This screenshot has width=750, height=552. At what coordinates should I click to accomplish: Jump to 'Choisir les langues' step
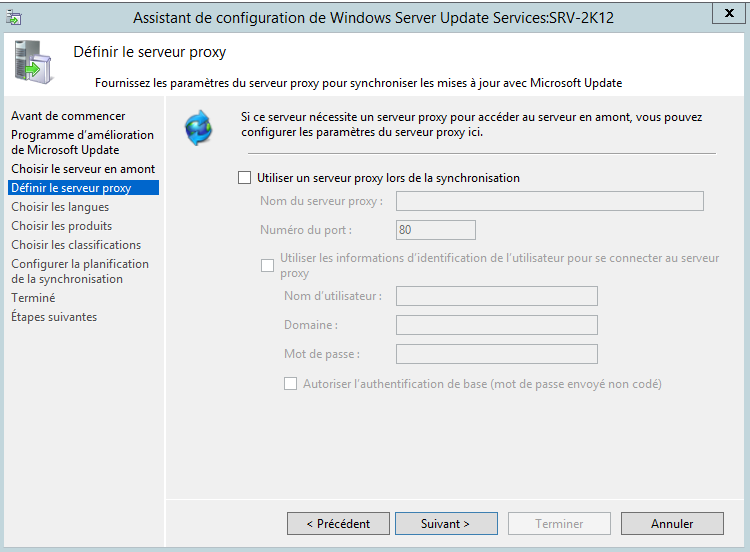click(60, 207)
